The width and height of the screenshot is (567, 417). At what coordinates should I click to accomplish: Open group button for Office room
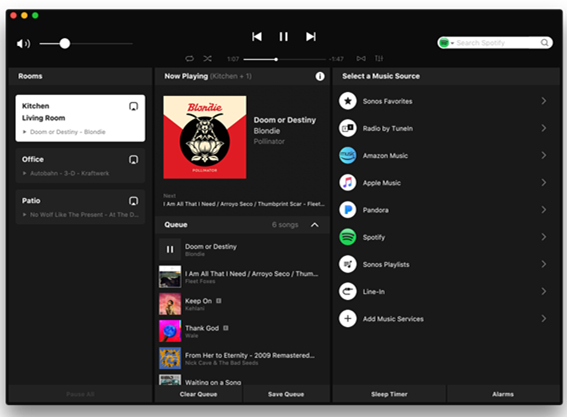point(133,159)
